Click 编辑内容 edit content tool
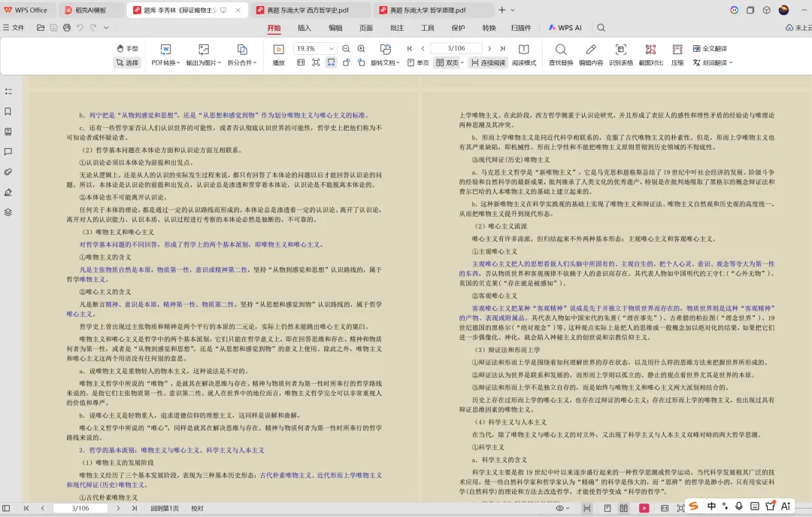 [x=591, y=56]
